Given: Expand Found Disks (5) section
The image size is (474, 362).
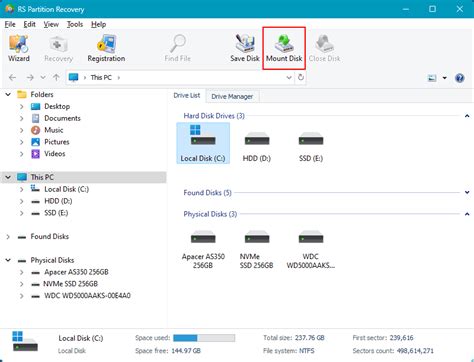Looking at the screenshot, I should 467,193.
